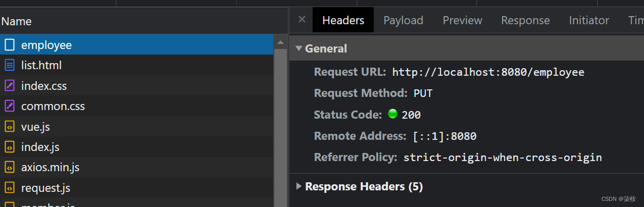644x207 pixels.
Task: Select the vue.js request
Action: pos(137,127)
